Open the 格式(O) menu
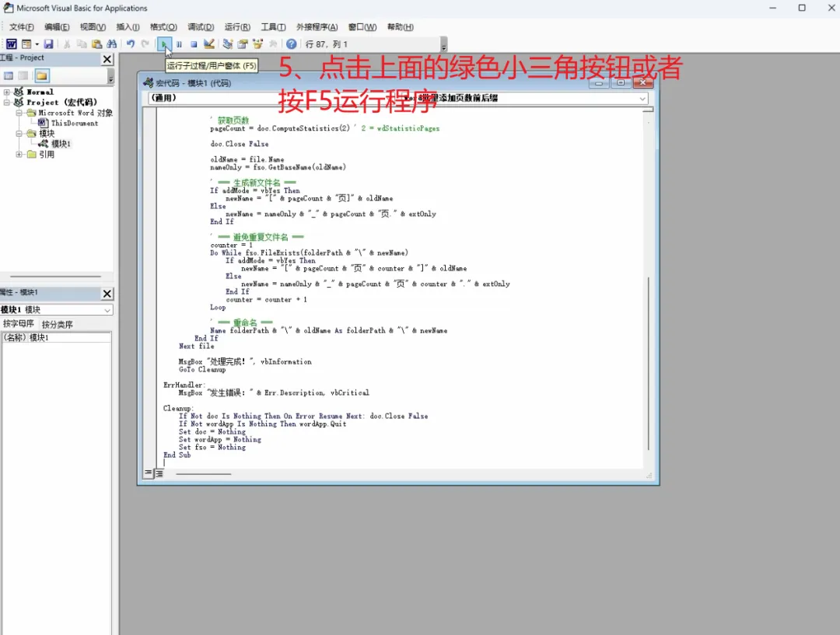Screen dimensions: 840x635 click(163, 26)
